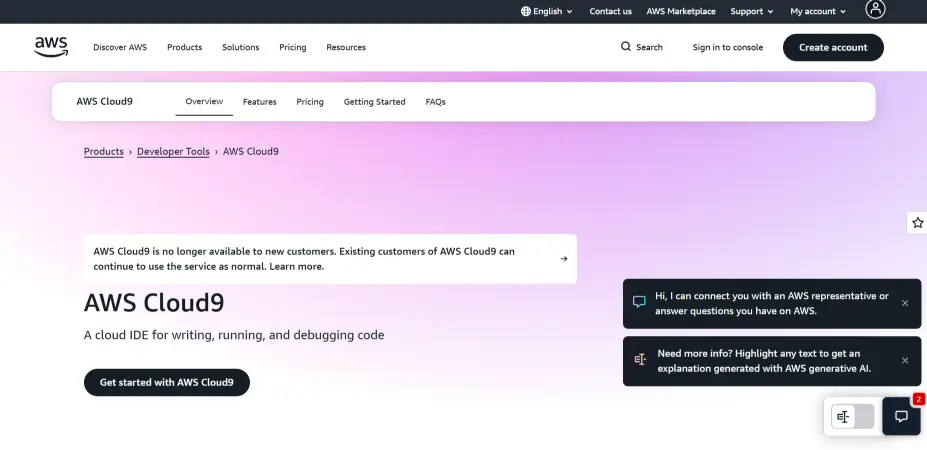The image size is (927, 450).
Task: Open the Contact us link
Action: coord(610,11)
